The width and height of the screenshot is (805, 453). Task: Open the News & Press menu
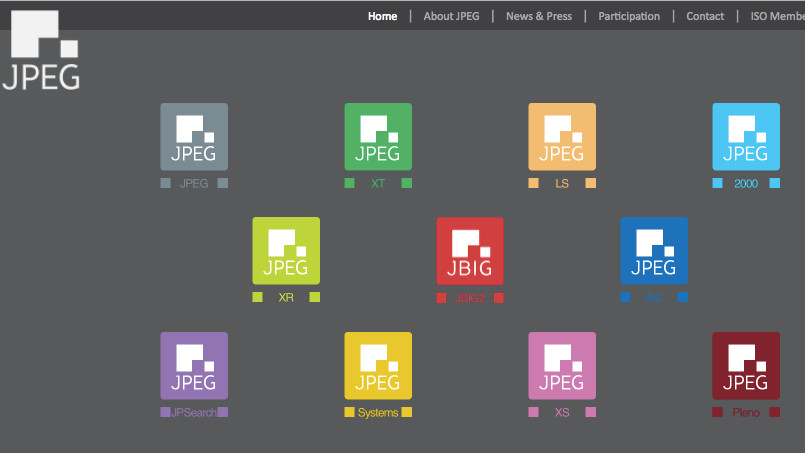(539, 16)
